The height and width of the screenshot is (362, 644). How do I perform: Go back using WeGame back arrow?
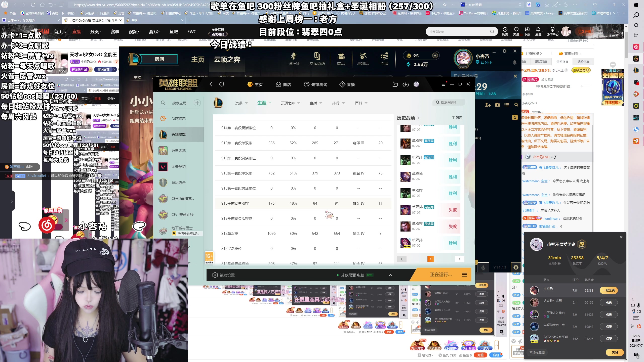point(211,84)
